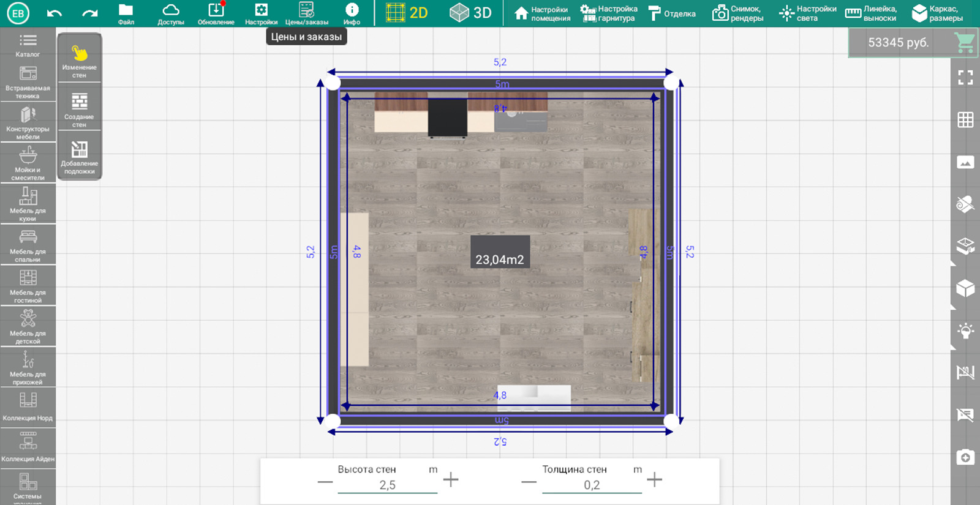Image resolution: width=980 pixels, height=505 pixels.
Task: Click the Толщина стен value field
Action: tap(592, 485)
